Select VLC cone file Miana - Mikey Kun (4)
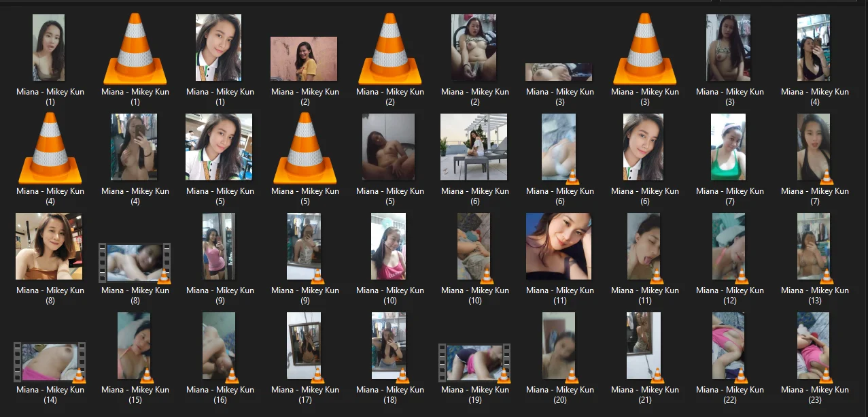The width and height of the screenshot is (868, 417). tap(50, 148)
